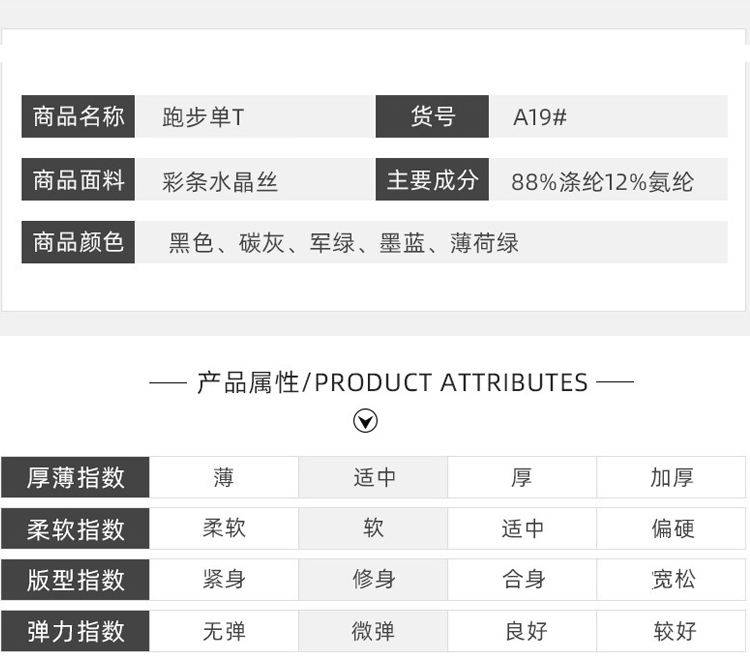
Task: Select the 薄 thickness cell
Action: [224, 477]
